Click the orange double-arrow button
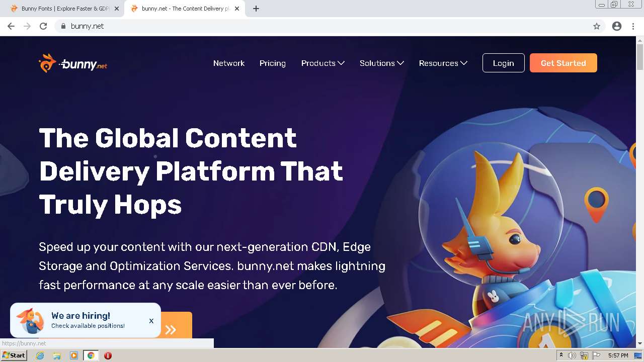The height and width of the screenshot is (362, 644). point(171,330)
